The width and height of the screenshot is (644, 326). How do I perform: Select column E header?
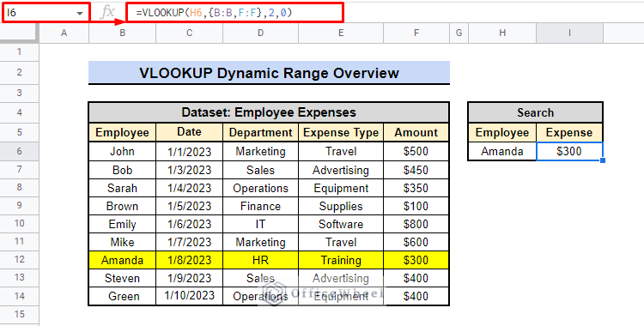click(341, 33)
